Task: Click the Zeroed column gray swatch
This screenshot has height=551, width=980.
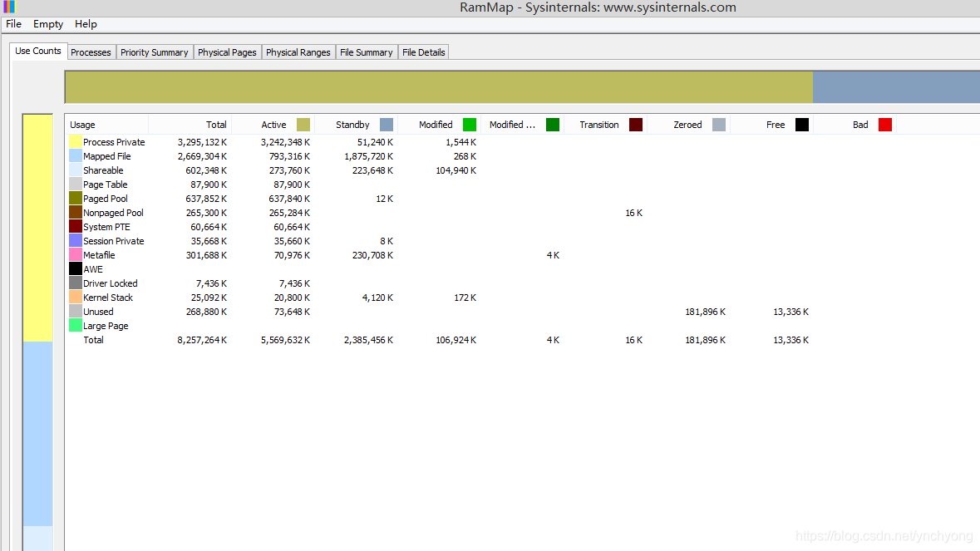Action: click(x=719, y=125)
